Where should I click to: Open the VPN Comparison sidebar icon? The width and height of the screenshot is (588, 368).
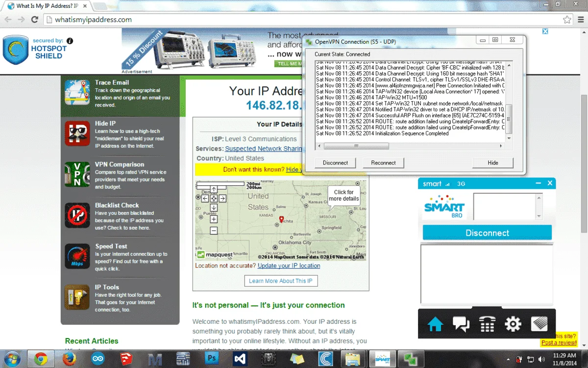coord(77,174)
